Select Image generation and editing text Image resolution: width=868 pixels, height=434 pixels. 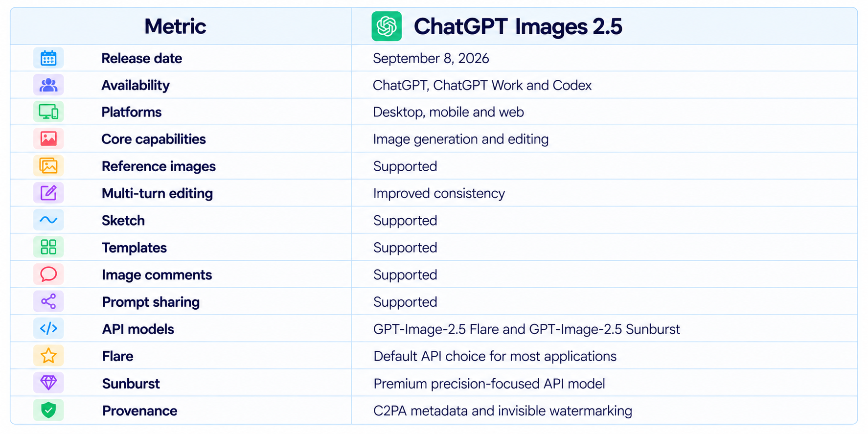pos(461,139)
